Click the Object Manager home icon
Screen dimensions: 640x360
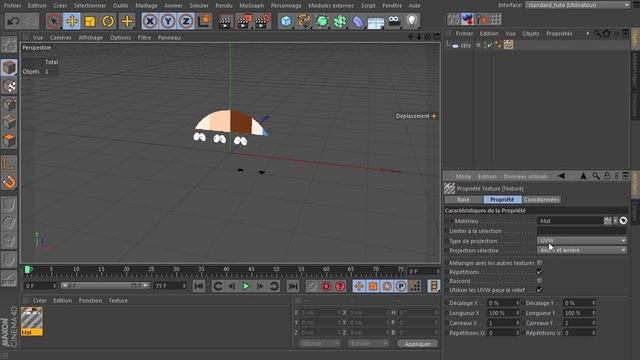[607, 33]
